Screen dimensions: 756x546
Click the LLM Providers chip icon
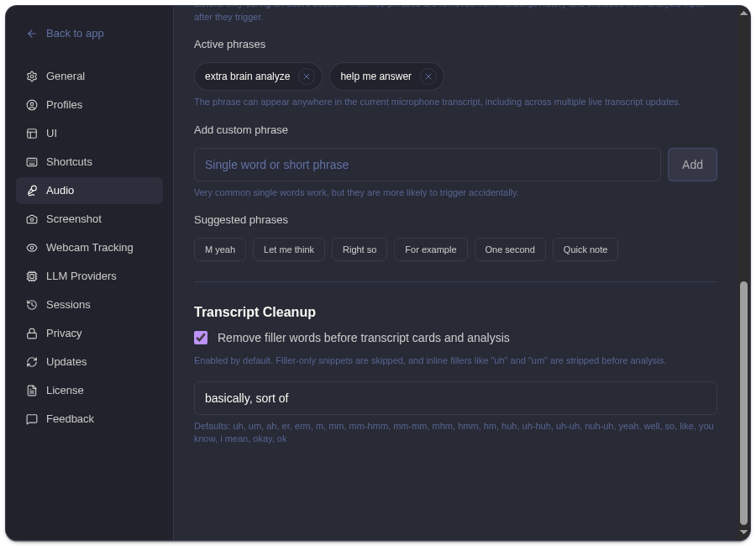(32, 276)
